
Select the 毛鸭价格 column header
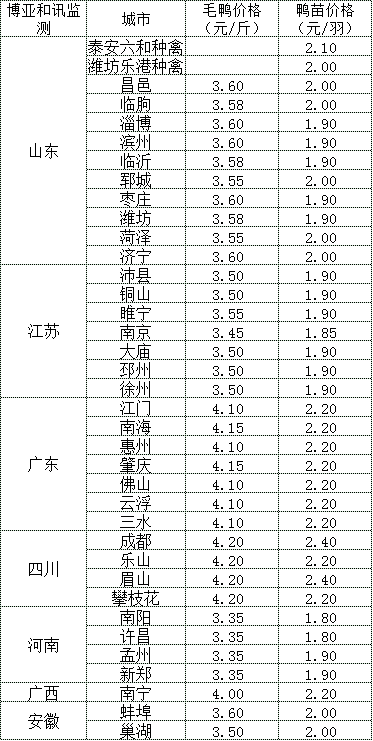click(x=231, y=19)
